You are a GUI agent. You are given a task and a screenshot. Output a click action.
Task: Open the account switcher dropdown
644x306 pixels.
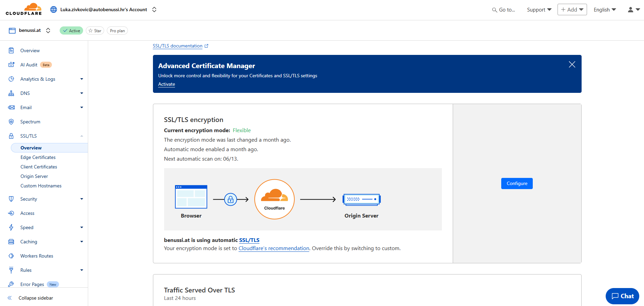154,9
